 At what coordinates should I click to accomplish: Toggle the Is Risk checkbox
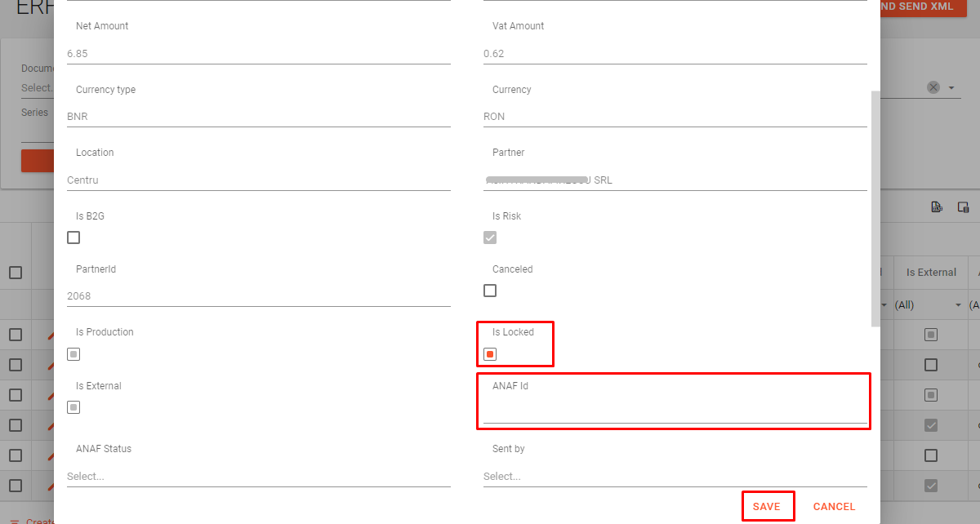[490, 238]
